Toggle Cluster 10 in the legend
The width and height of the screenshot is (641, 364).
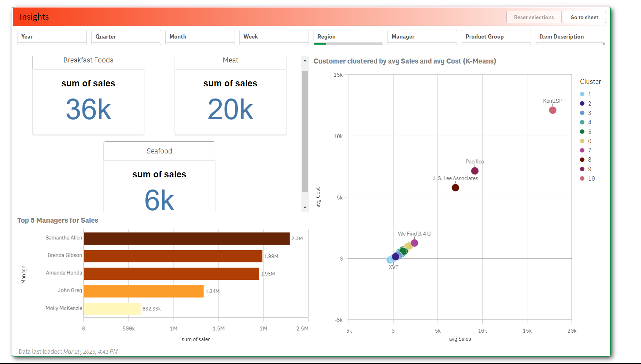point(587,178)
